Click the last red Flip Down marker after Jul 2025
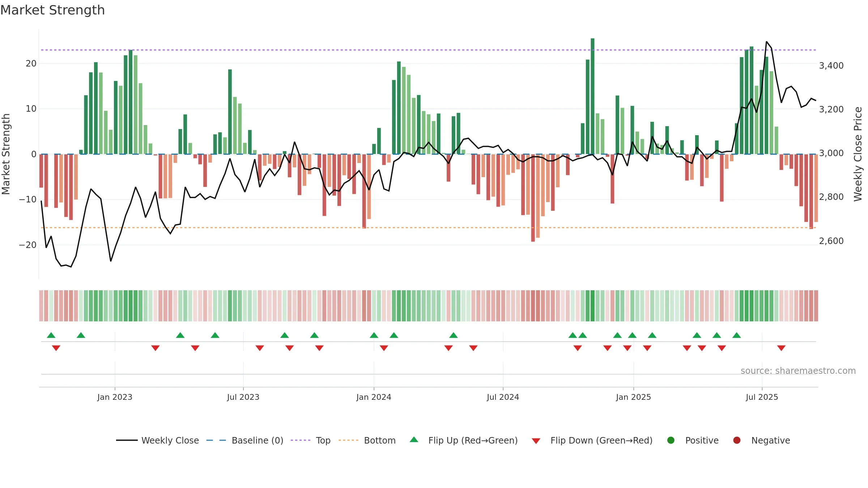 tap(781, 348)
